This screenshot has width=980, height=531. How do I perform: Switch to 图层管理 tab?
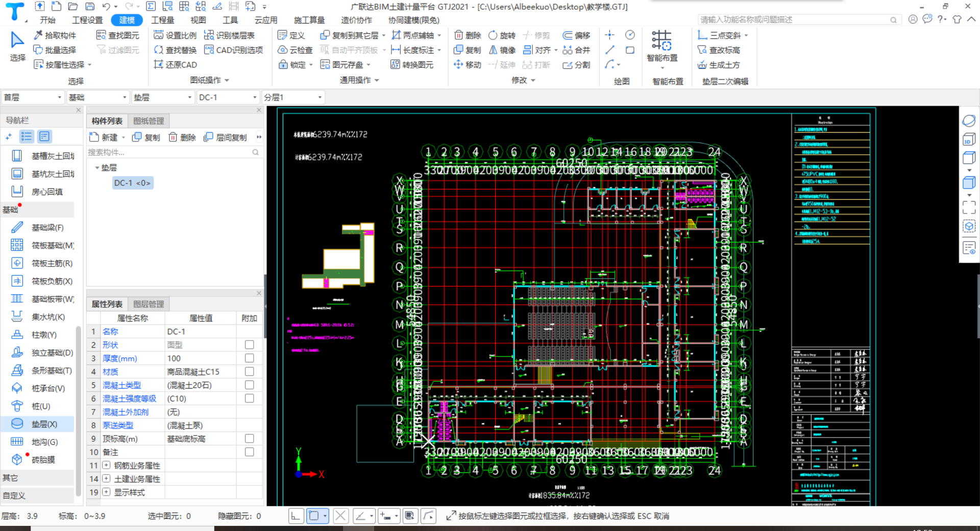point(149,304)
